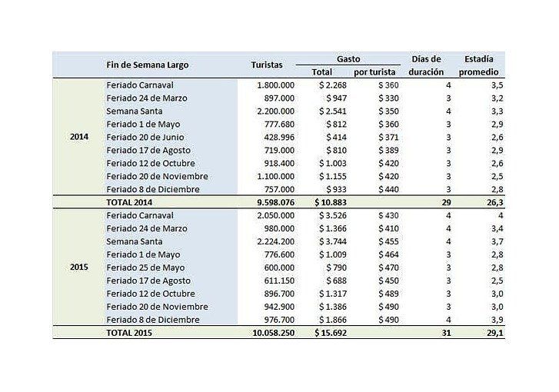Click the "Estadía promedio" column header
The image size is (559, 392).
coord(479,65)
